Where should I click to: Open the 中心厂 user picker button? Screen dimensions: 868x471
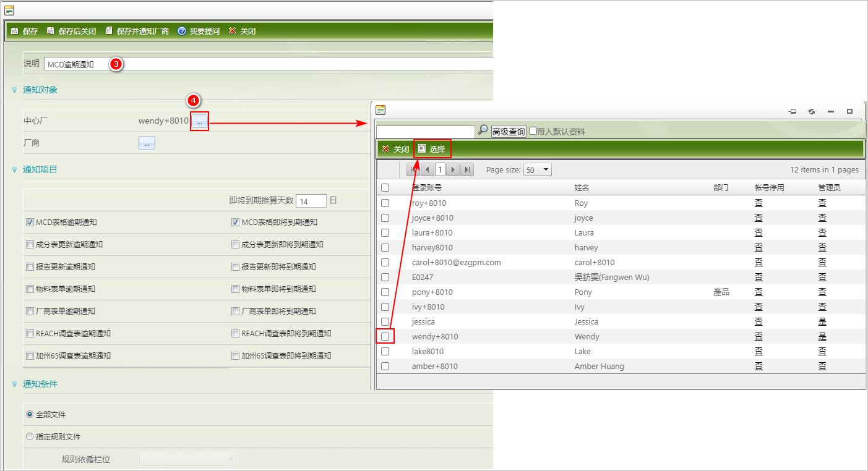point(199,121)
